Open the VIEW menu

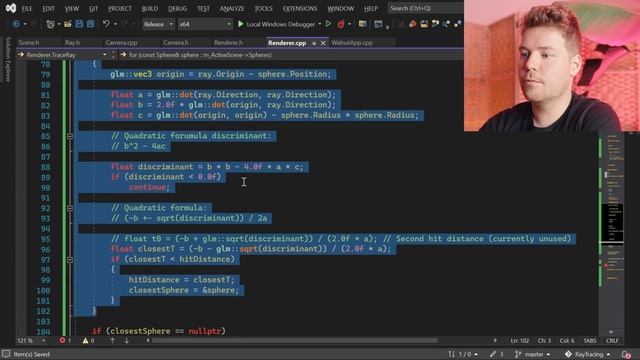[72, 9]
